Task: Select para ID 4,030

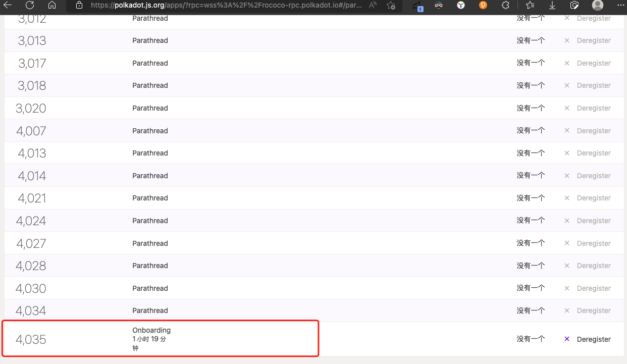Action: [x=31, y=289]
